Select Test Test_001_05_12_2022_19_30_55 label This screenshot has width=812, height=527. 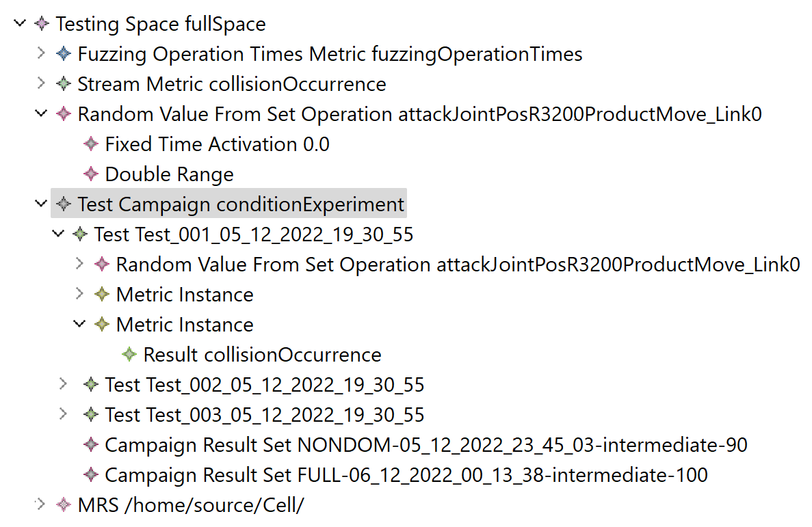click(x=253, y=234)
